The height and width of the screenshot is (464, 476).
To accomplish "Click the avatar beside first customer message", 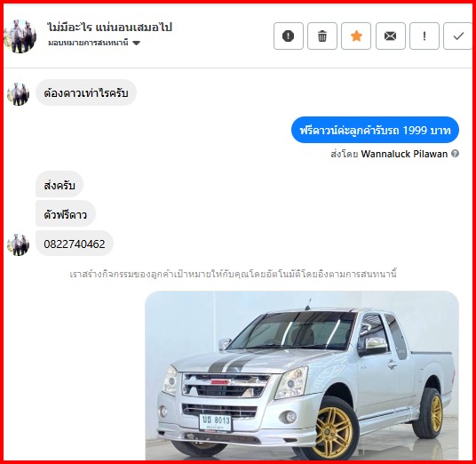I will click(18, 94).
